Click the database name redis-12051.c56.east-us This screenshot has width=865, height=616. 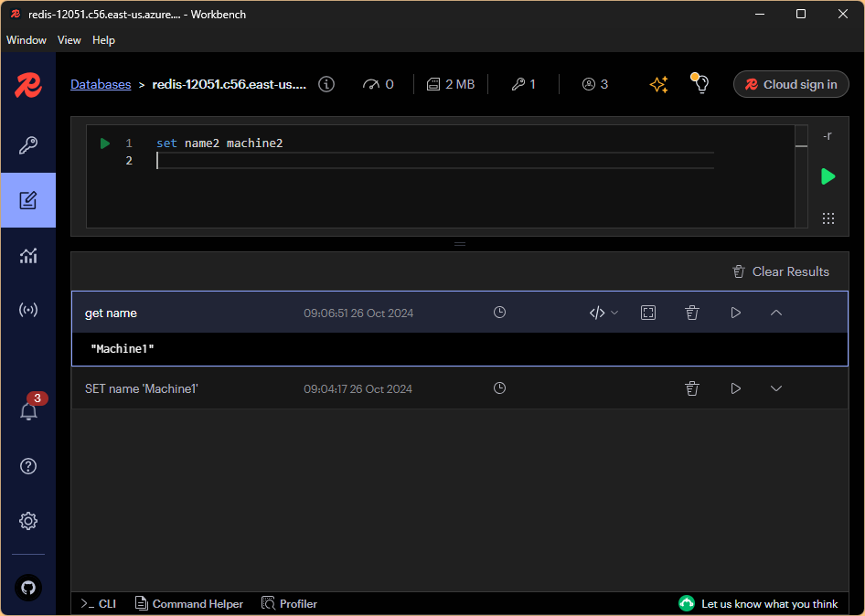229,84
